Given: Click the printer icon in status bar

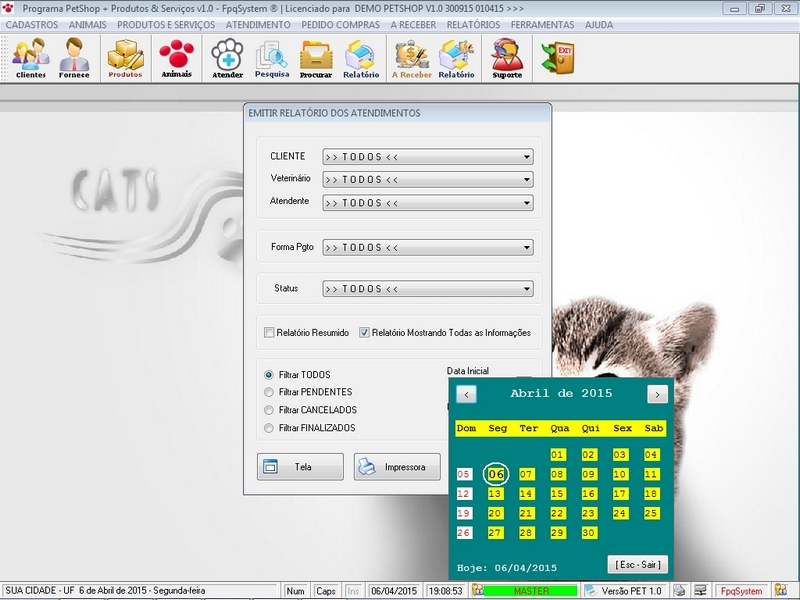Looking at the screenshot, I should point(679,590).
